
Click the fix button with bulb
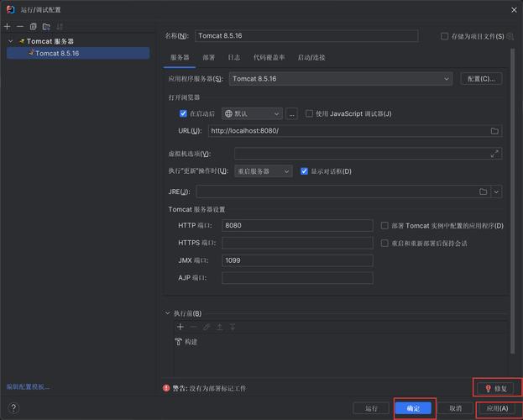(497, 388)
